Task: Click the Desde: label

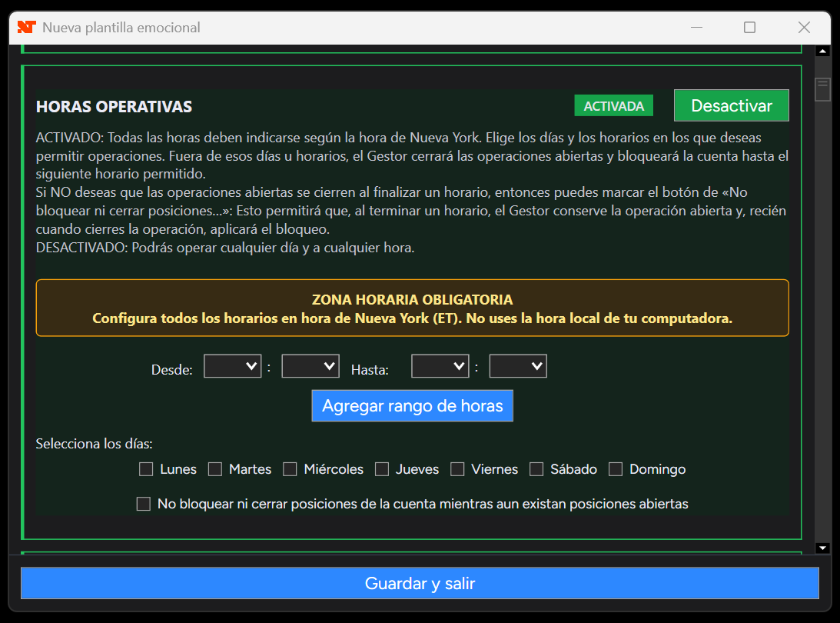Action: pos(172,370)
